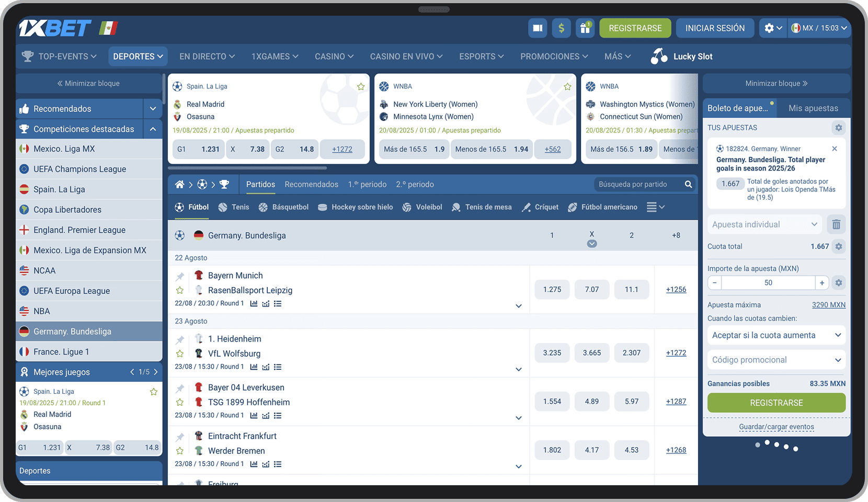Open the DEPORTES menu
This screenshot has height=502, width=868.
[138, 56]
